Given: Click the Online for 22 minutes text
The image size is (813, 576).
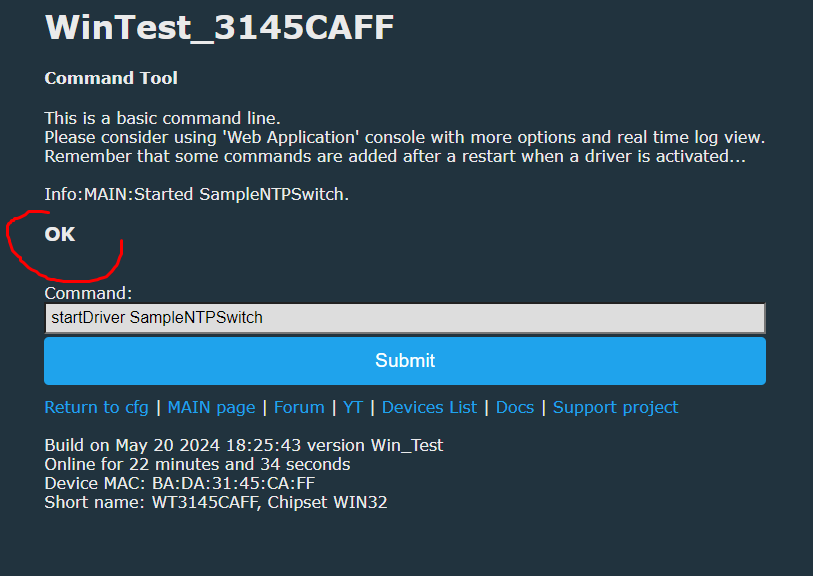Looking at the screenshot, I should point(197,464).
